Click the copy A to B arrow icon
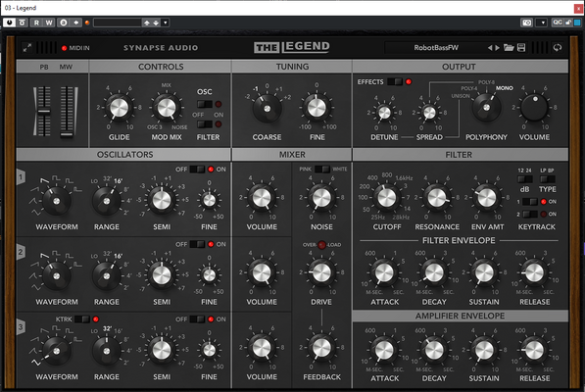Image resolution: width=585 pixels, height=392 pixels. pyautogui.click(x=76, y=23)
